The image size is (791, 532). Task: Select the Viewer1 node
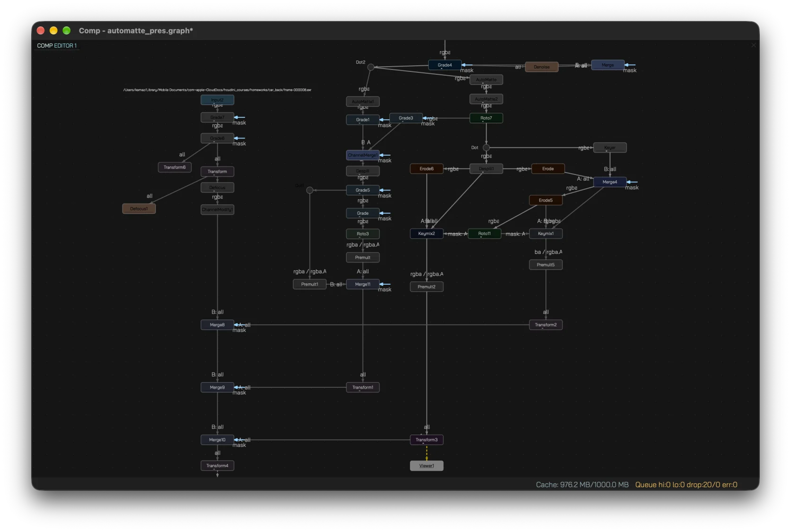coord(427,466)
